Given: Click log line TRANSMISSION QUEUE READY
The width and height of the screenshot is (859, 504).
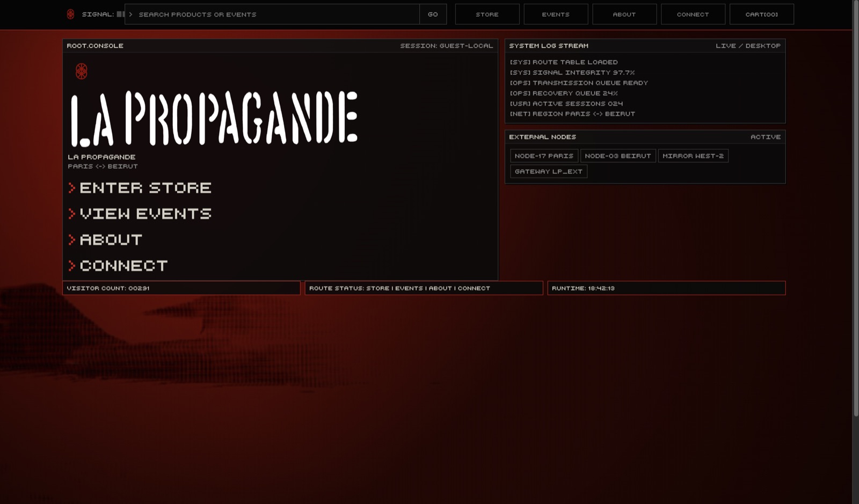Looking at the screenshot, I should pos(579,83).
